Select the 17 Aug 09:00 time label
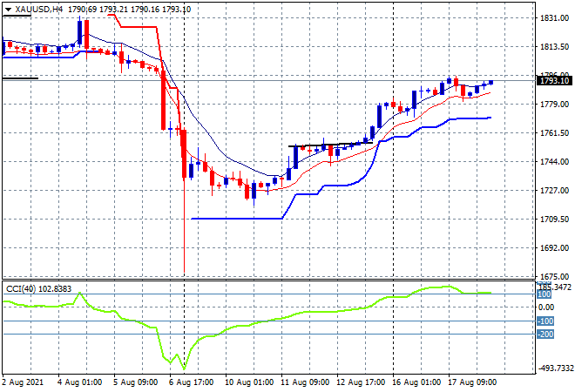The width and height of the screenshot is (575, 392). 472,382
